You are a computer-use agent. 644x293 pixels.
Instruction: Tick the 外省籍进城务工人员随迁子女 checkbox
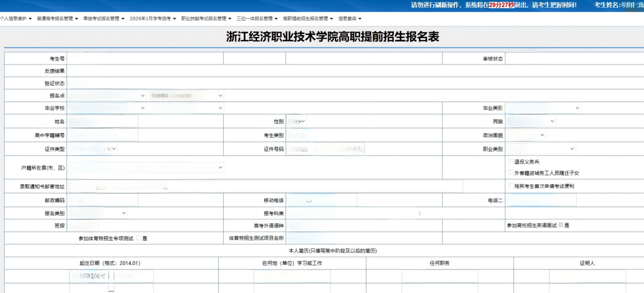coord(510,173)
